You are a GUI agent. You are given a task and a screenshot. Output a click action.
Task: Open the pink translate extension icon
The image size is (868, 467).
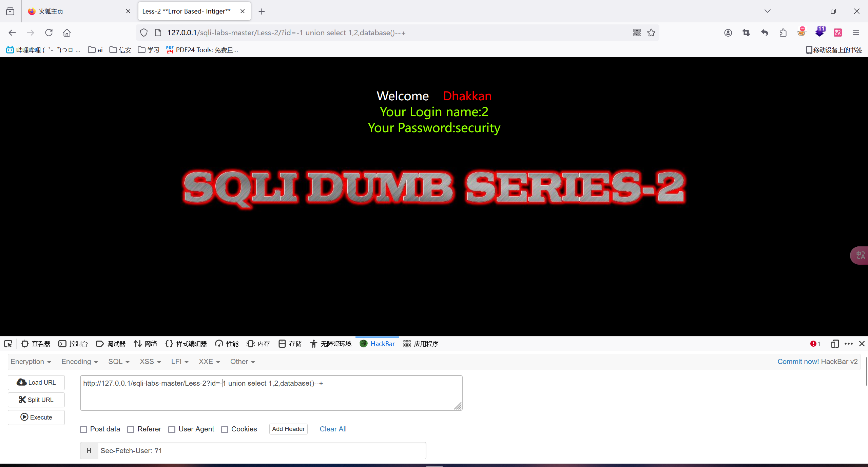(838, 33)
